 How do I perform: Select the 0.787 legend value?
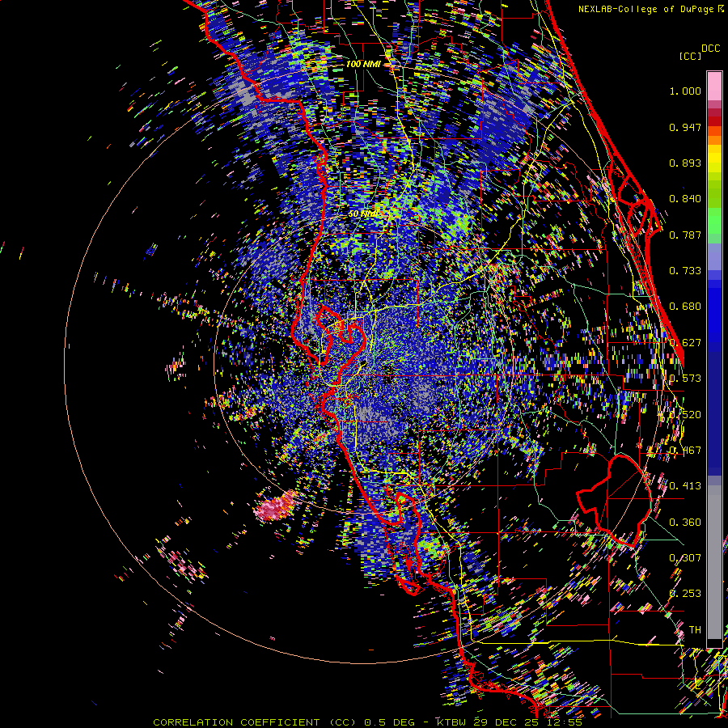point(685,235)
